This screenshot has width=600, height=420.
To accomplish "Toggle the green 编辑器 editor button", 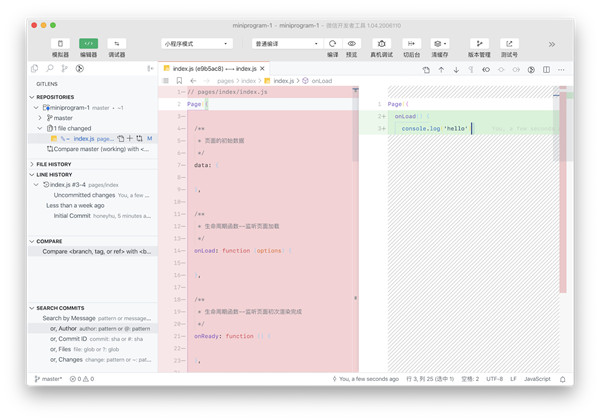I will point(89,44).
